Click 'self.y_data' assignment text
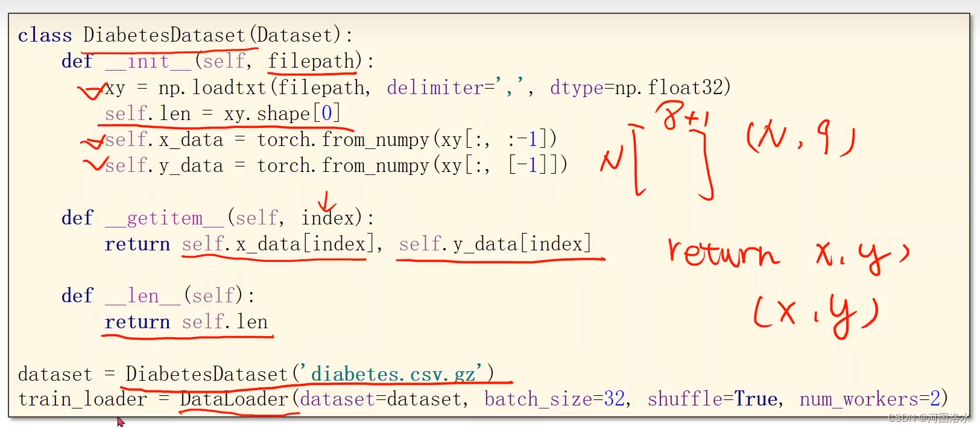The height and width of the screenshot is (429, 980). (x=164, y=165)
